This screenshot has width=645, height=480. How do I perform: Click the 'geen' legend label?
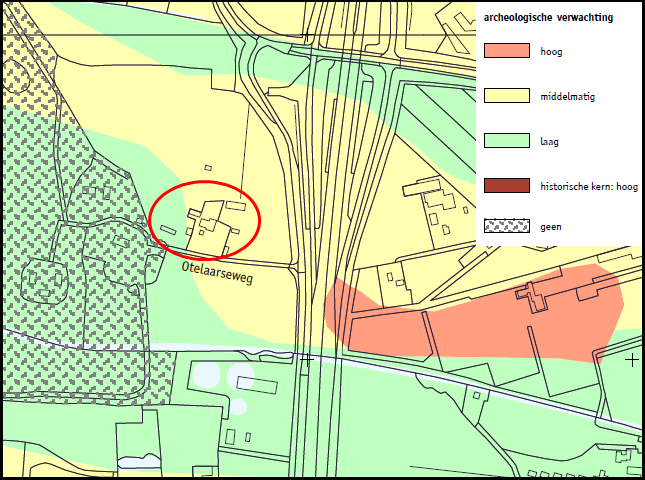click(551, 227)
